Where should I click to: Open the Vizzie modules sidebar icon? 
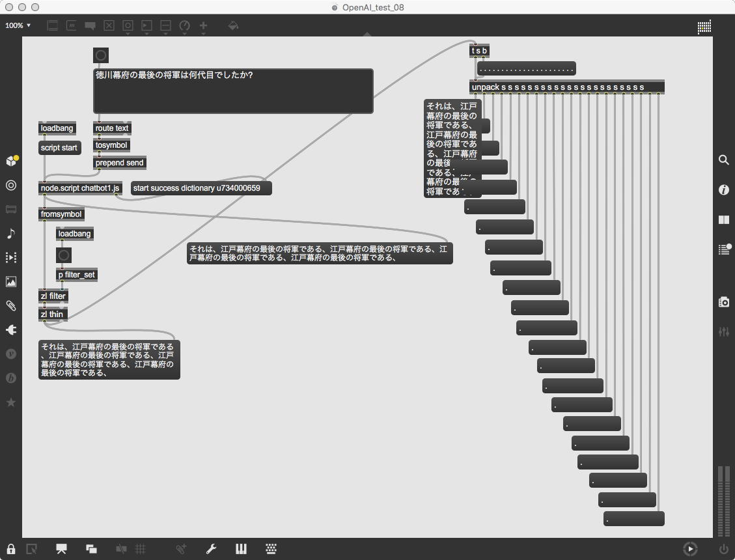coord(11,354)
